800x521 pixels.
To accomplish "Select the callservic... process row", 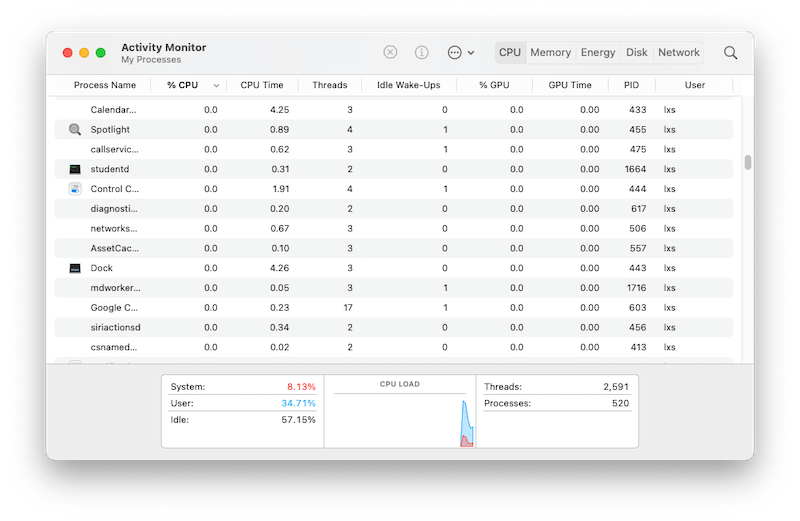I will click(394, 149).
